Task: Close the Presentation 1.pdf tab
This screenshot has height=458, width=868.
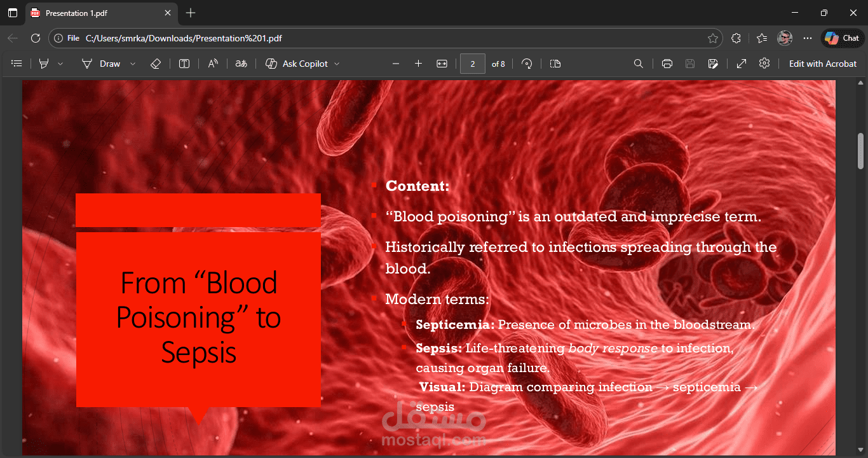Action: pos(168,13)
